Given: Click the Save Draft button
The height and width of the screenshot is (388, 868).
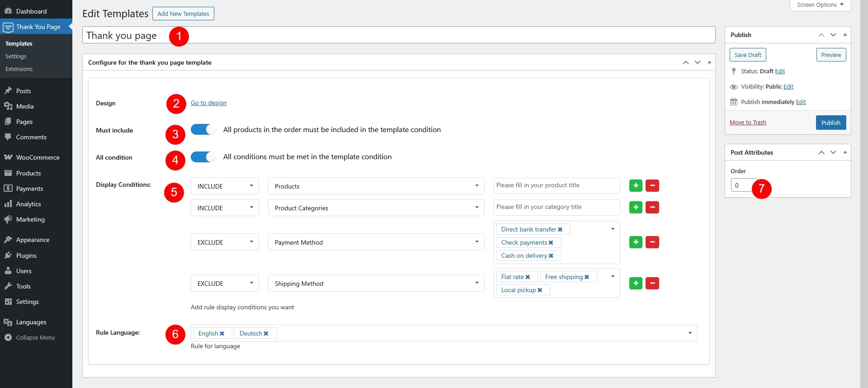Looking at the screenshot, I should [x=747, y=55].
